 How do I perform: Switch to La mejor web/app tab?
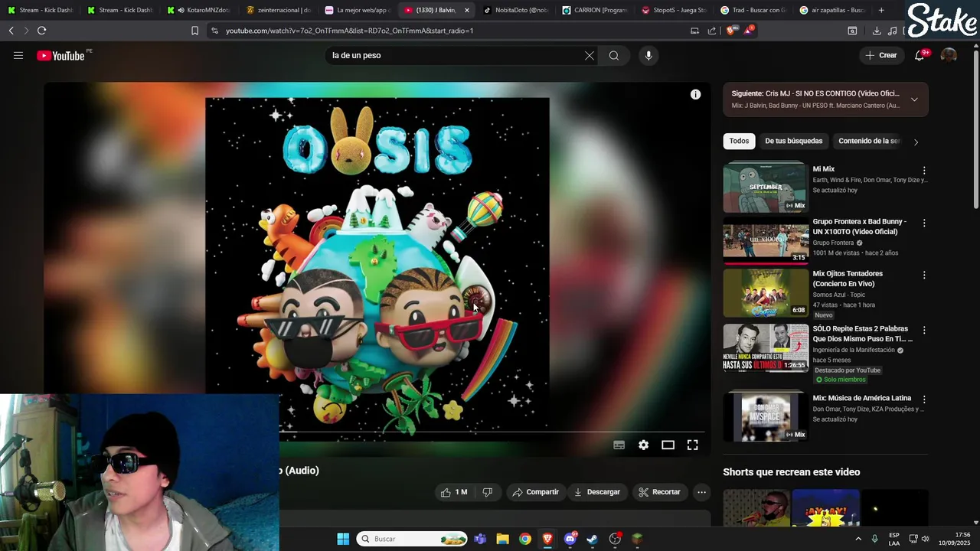click(x=358, y=10)
